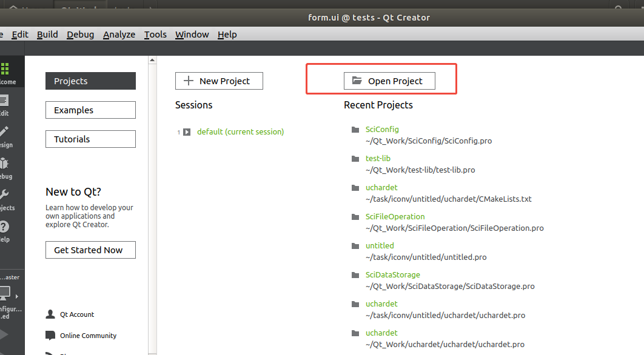Switch to Design mode icon
644x355 pixels.
point(4,131)
